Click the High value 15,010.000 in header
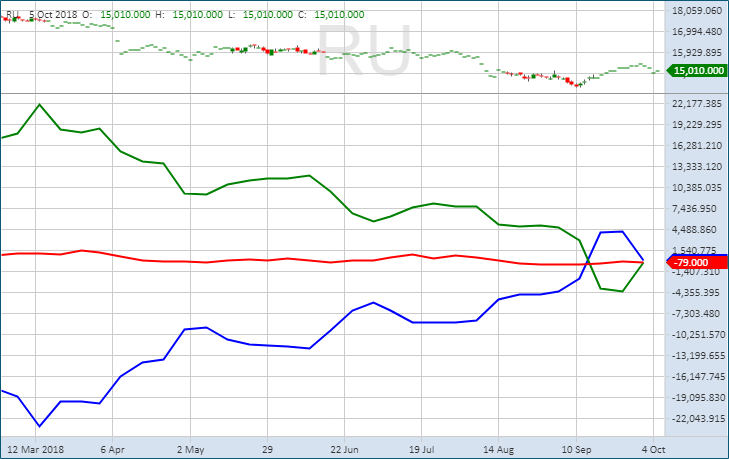Image resolution: width=729 pixels, height=459 pixels. (198, 14)
